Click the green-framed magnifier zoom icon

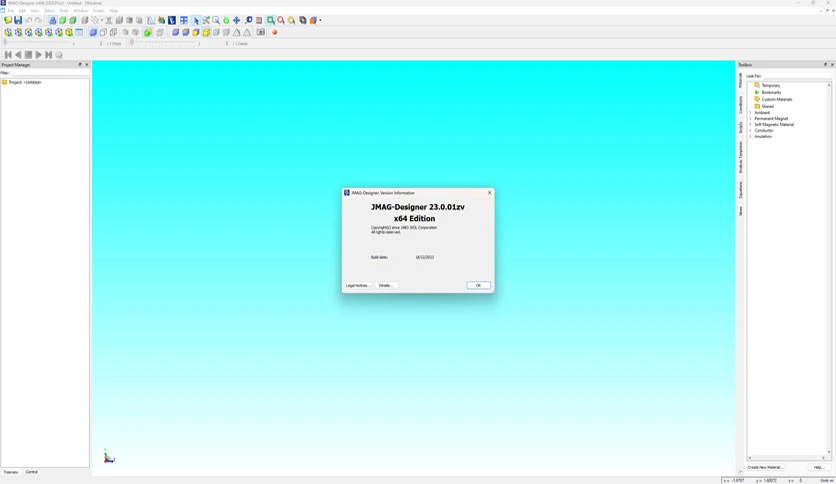click(x=271, y=20)
